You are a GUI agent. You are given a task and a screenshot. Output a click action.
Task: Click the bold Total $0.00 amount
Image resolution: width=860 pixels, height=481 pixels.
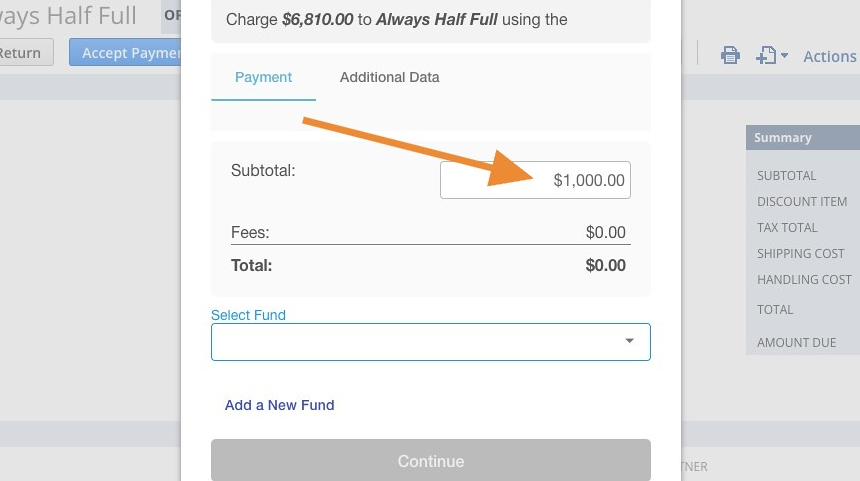pyautogui.click(x=606, y=265)
